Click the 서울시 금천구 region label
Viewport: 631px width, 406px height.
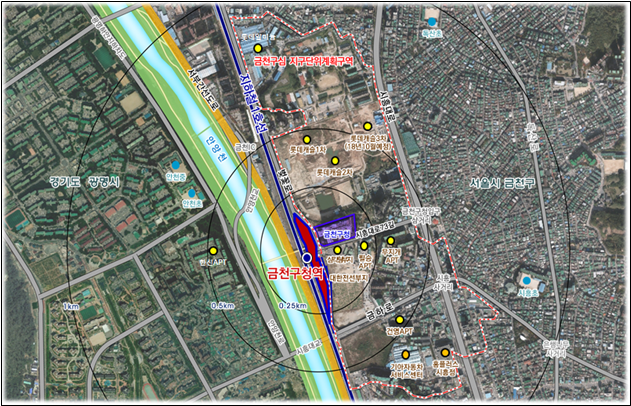click(x=503, y=183)
